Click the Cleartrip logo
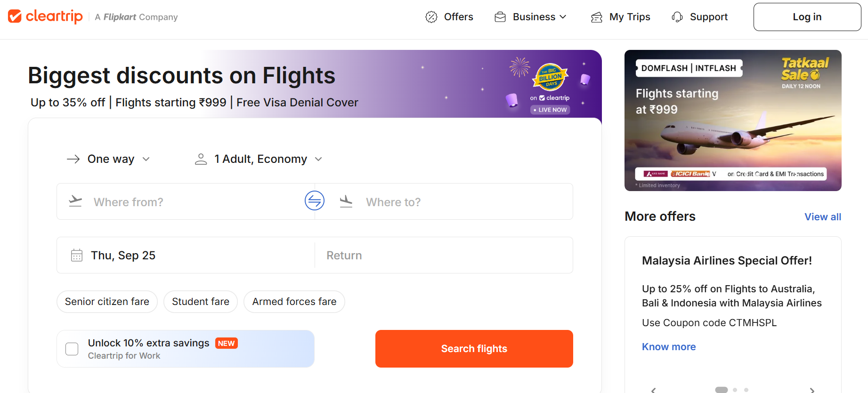The image size is (868, 393). 45,16
